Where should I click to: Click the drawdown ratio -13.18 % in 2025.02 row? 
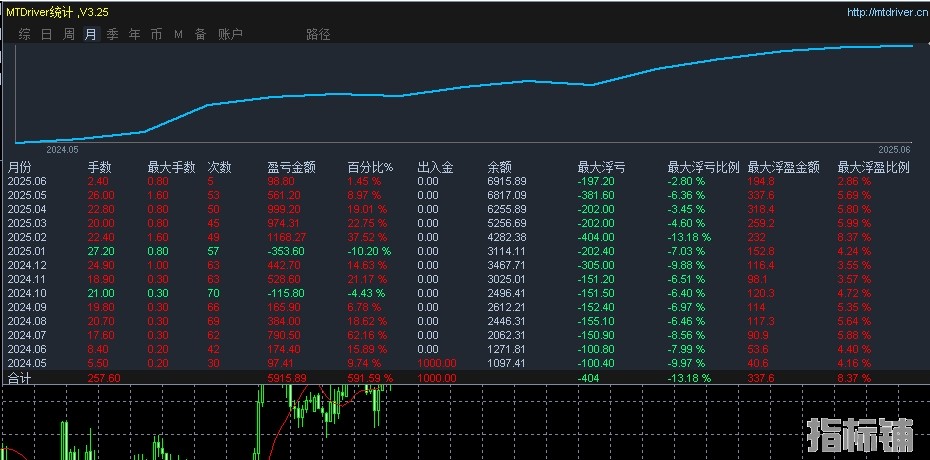click(x=689, y=237)
